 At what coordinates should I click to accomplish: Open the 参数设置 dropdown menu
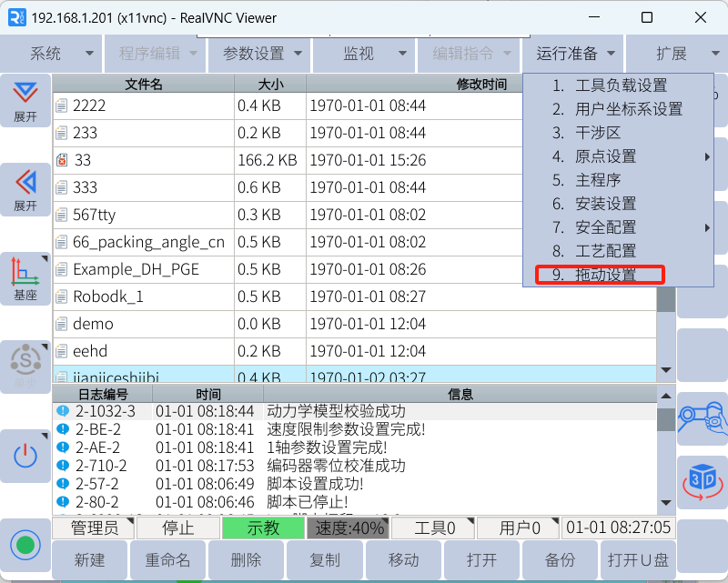coord(261,54)
